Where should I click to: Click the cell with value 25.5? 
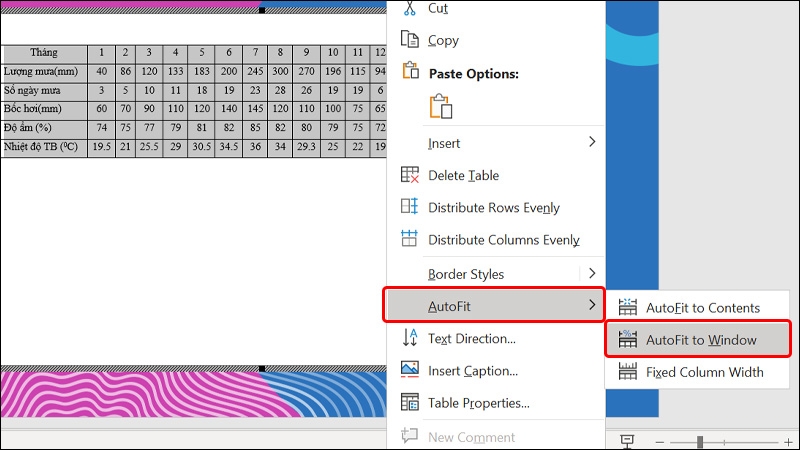click(149, 147)
